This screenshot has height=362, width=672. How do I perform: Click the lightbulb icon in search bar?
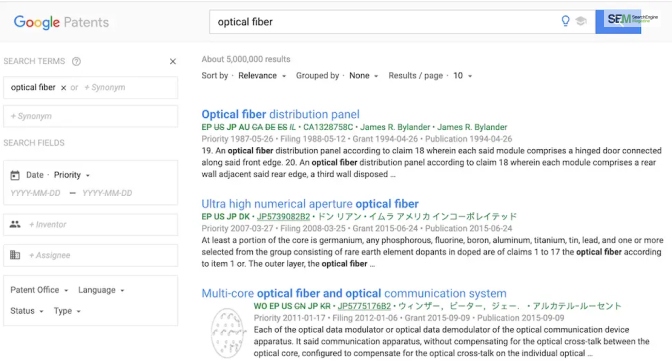point(565,21)
